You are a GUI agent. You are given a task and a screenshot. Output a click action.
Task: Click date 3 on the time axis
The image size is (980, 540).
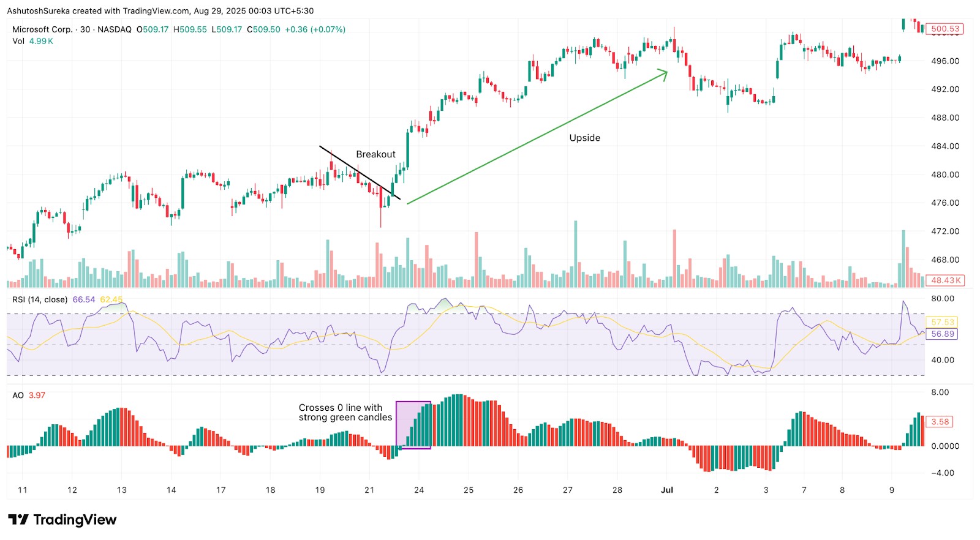click(x=766, y=490)
